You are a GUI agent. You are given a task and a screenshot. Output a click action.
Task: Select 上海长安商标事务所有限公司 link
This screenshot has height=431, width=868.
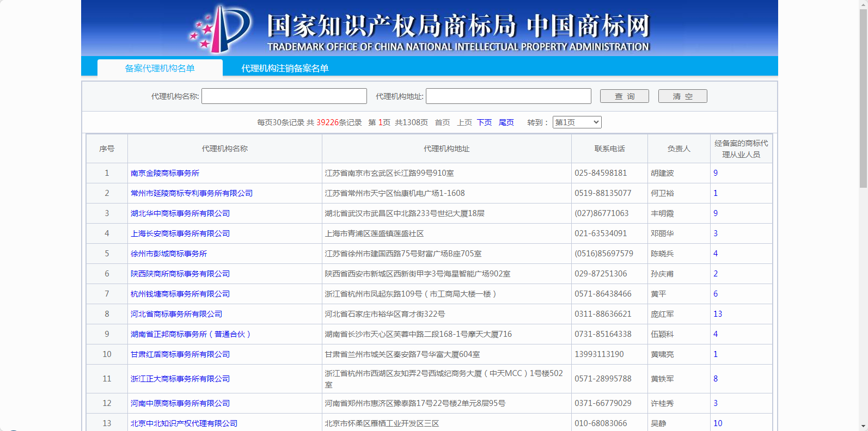coord(180,233)
